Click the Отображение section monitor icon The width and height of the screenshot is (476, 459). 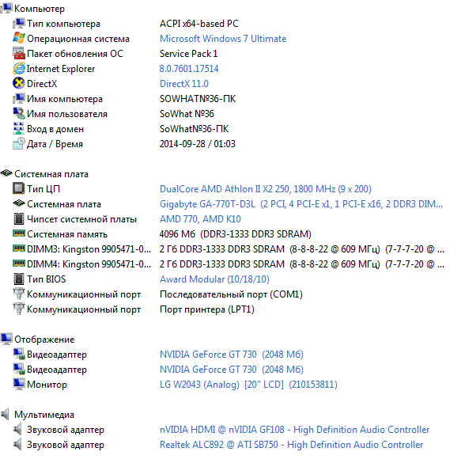tap(6, 339)
